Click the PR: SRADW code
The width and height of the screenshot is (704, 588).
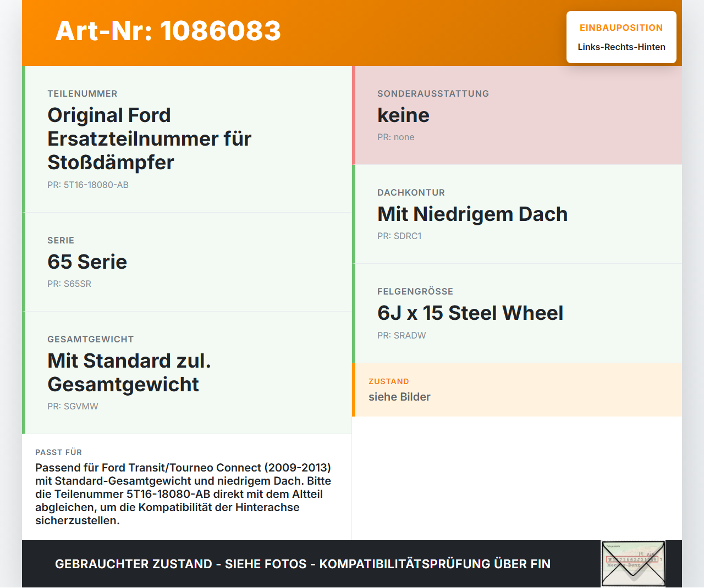(402, 335)
